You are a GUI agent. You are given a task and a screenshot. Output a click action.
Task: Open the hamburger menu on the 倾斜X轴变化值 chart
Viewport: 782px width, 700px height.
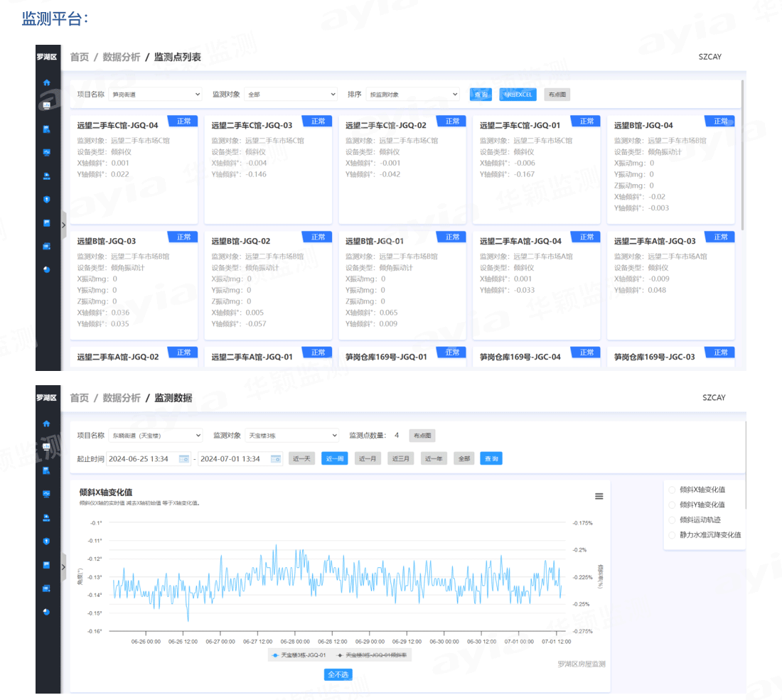[599, 496]
